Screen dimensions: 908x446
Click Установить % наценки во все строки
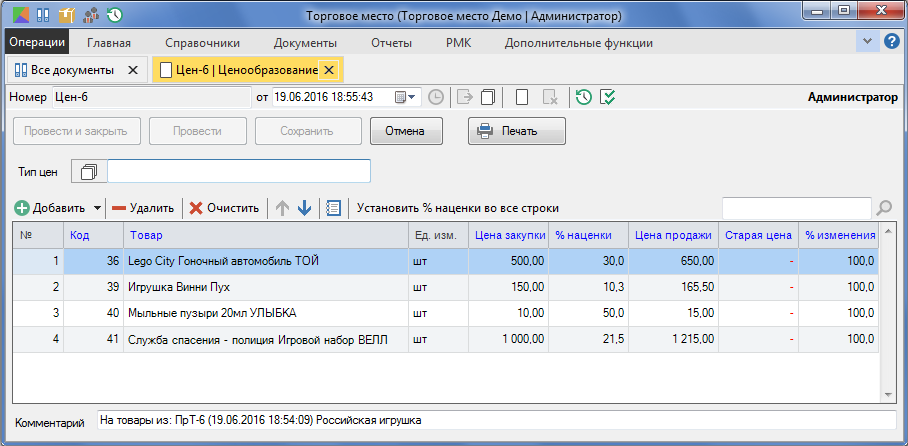pos(458,208)
